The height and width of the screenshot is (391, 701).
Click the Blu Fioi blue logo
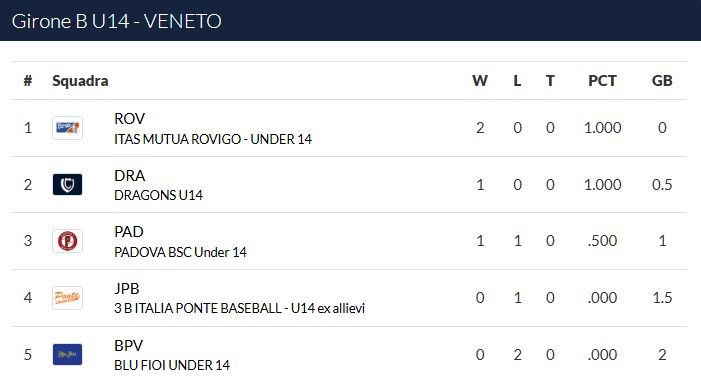(68, 354)
